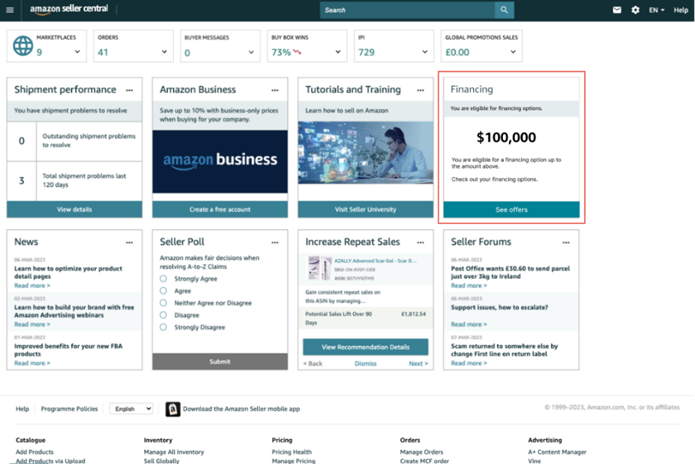
Task: Open Seller Forums card options menu
Action: click(x=566, y=242)
